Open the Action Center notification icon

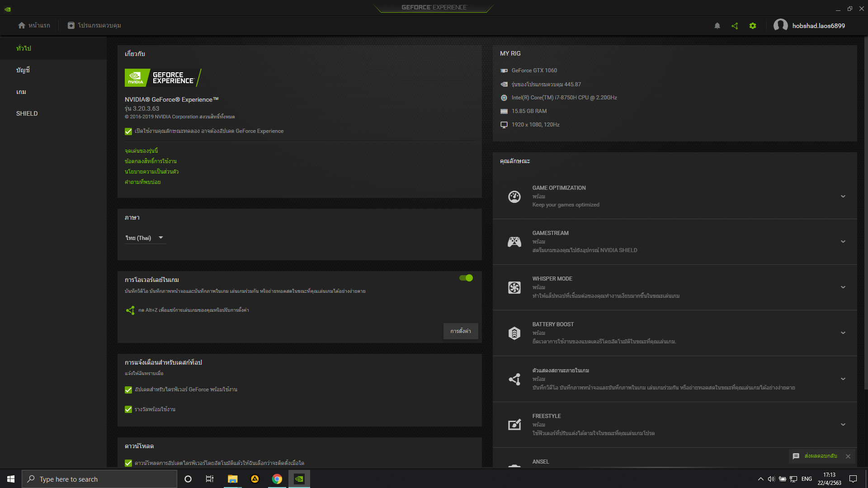pos(853,479)
